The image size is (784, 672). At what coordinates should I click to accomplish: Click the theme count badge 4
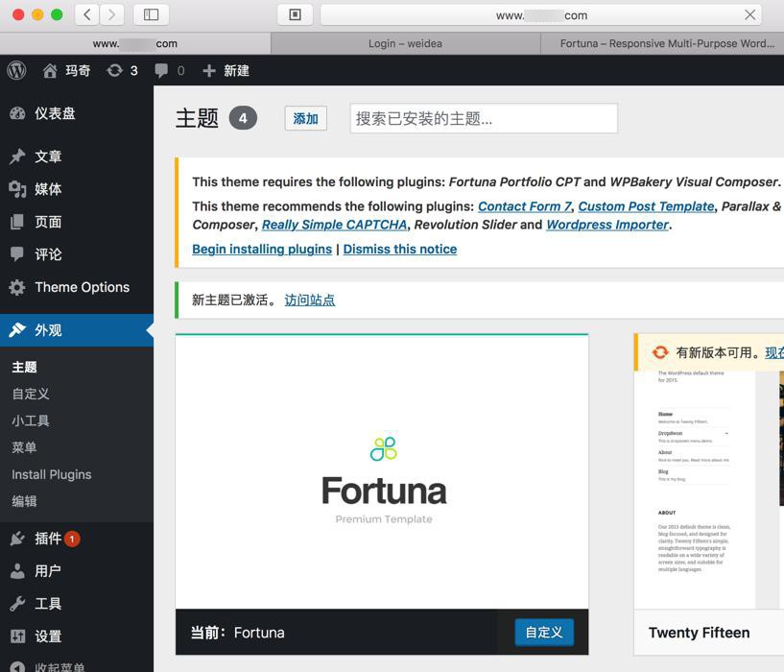coord(243,118)
